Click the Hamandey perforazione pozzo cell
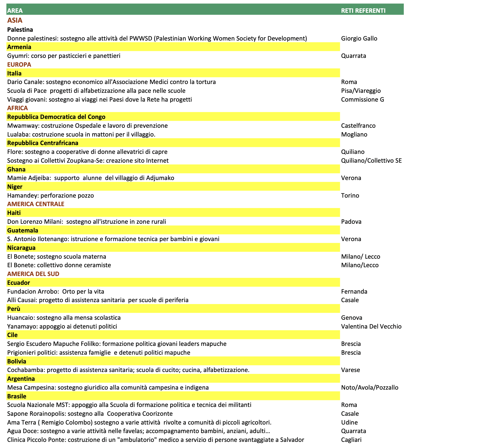 [x=50, y=195]
